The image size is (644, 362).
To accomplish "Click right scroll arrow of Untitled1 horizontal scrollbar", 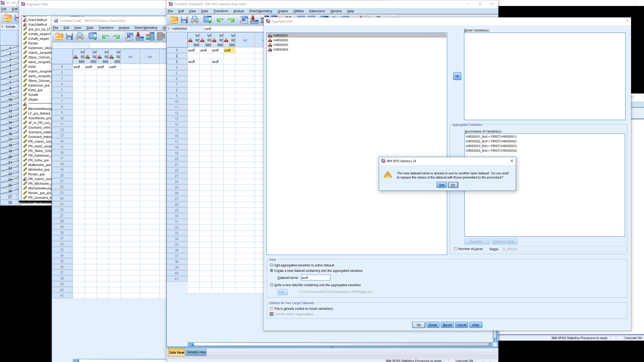I will point(491,344).
